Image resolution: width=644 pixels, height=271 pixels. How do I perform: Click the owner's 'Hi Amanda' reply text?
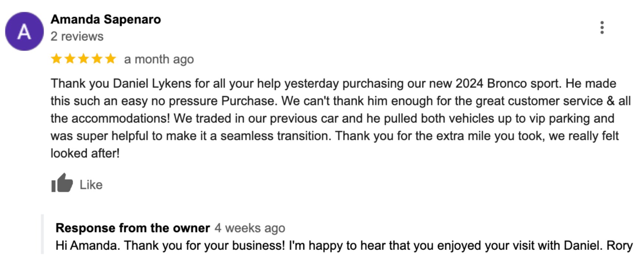point(344,246)
